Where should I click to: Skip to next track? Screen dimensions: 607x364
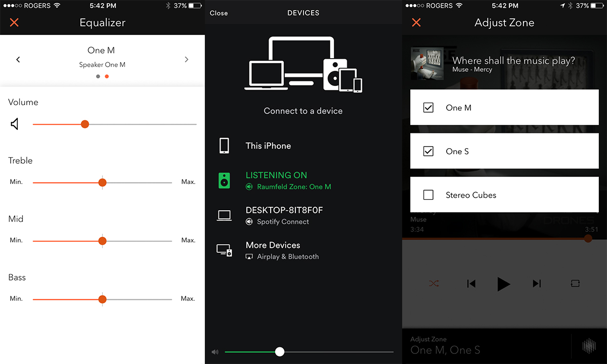[x=537, y=284]
